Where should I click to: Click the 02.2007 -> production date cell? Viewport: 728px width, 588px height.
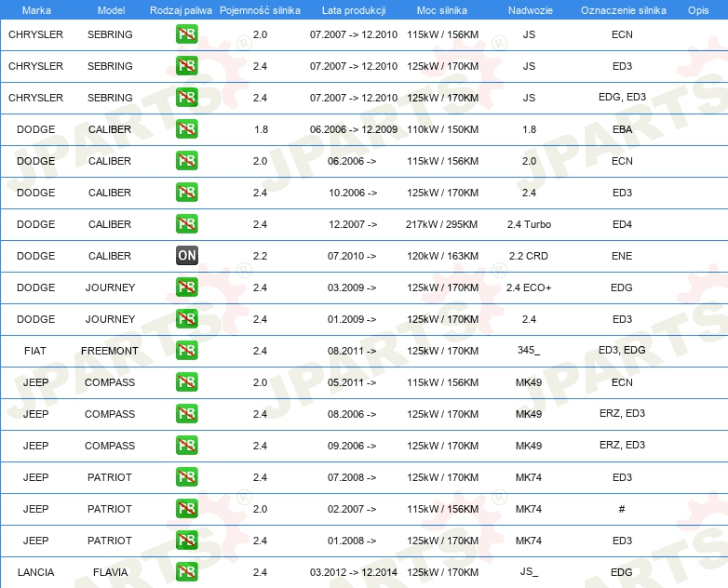352,509
